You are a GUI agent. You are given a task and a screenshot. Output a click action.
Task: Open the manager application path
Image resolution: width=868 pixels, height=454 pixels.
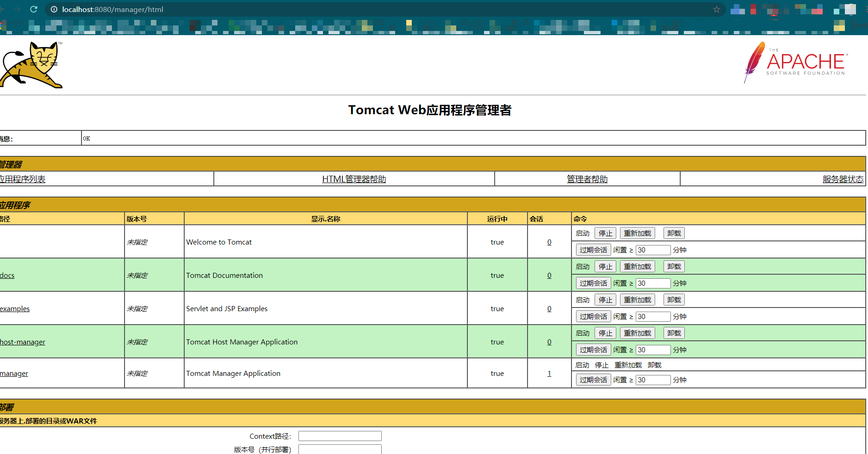click(14, 373)
